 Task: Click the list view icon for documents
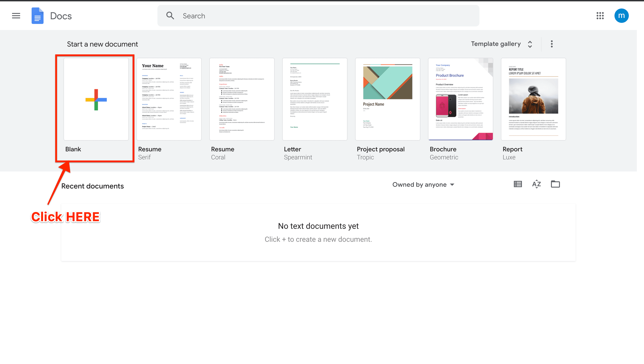pos(517,184)
